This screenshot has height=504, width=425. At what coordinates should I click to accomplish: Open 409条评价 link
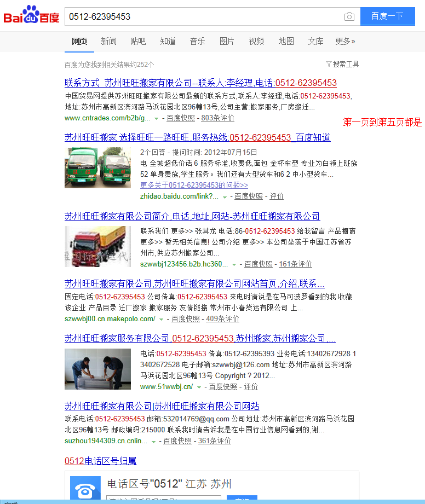[222, 318]
